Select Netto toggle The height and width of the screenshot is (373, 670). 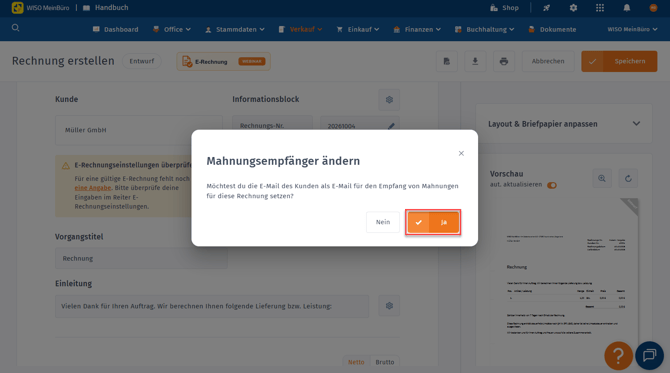coord(356,362)
